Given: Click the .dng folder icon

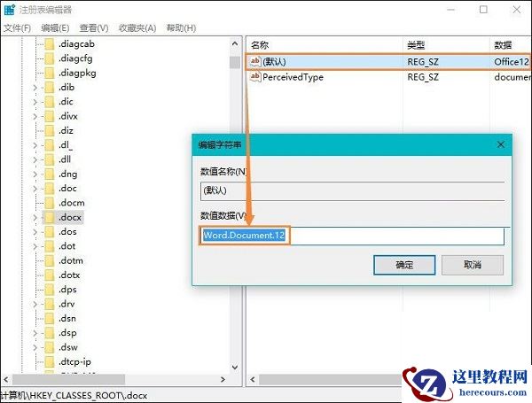Looking at the screenshot, I should tap(50, 174).
